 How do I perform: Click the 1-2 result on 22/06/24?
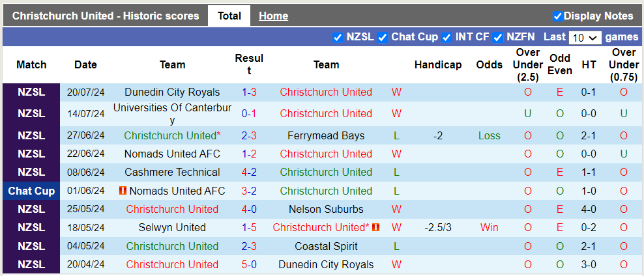pos(249,154)
